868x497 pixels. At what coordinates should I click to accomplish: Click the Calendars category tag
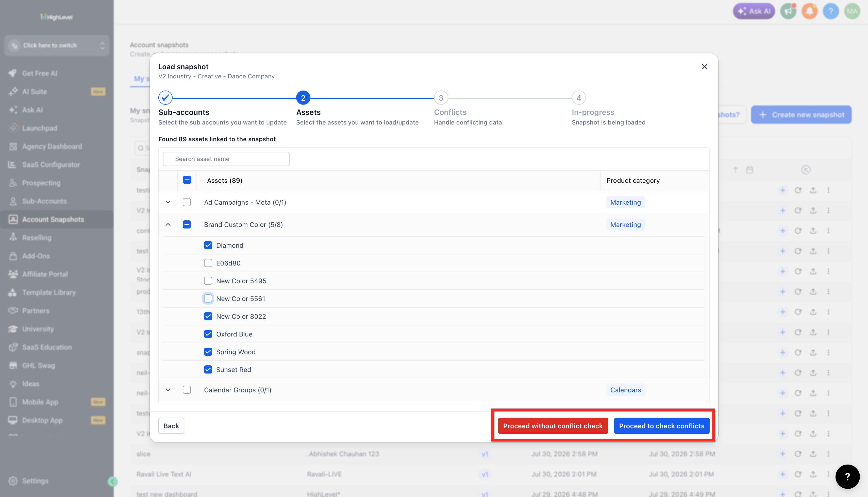click(x=625, y=389)
